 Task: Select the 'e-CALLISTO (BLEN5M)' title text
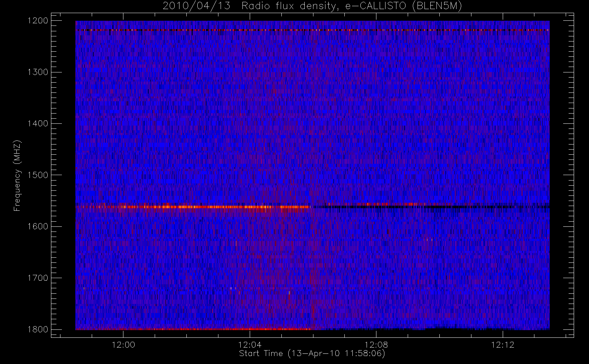[x=403, y=6]
